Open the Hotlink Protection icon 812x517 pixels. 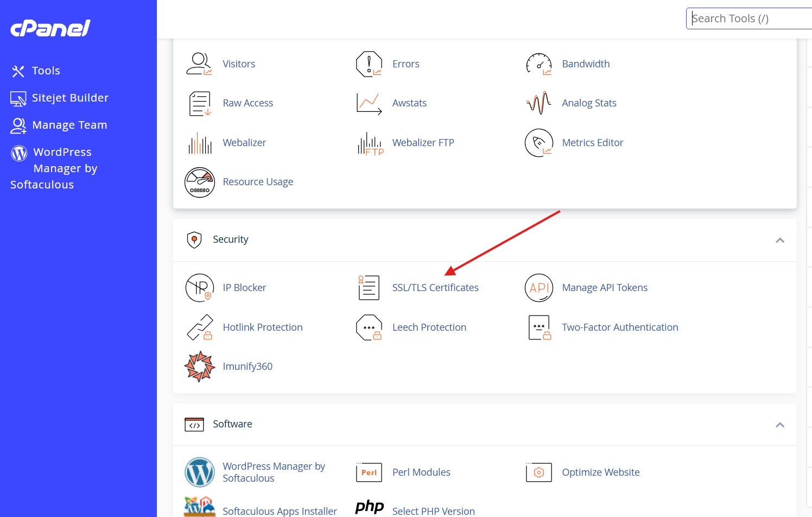click(200, 327)
